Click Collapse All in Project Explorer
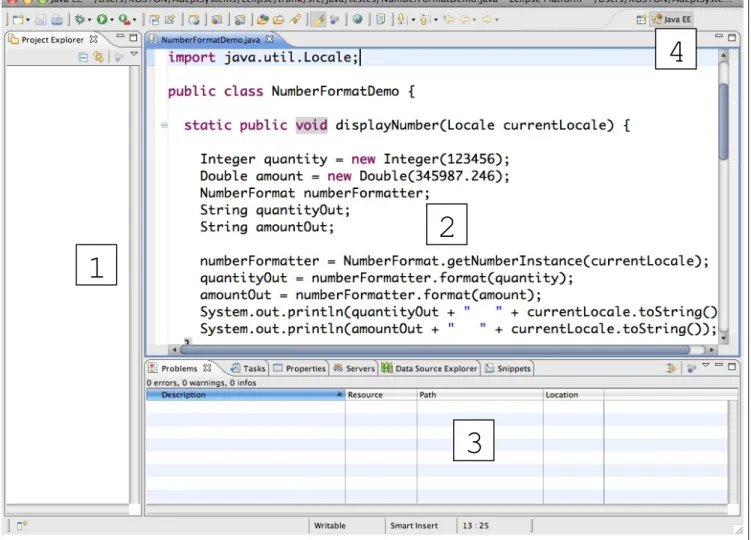 click(x=83, y=57)
